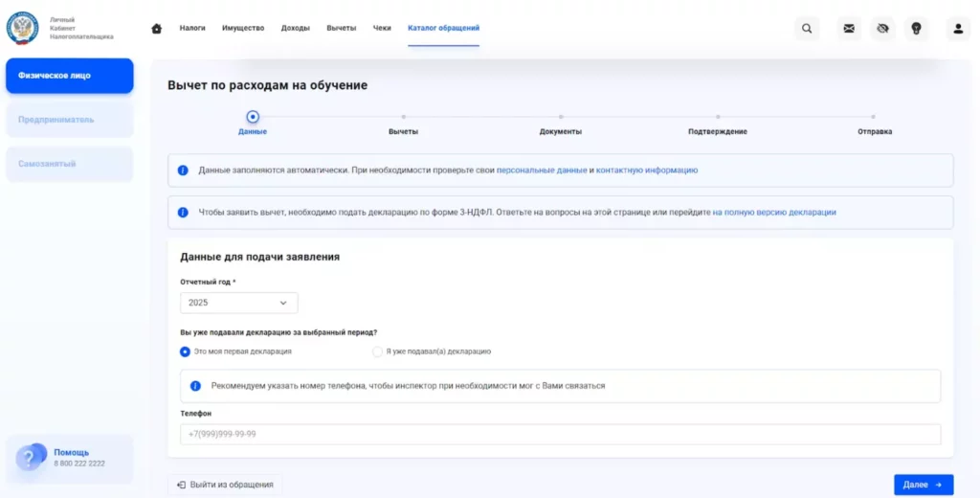
Task: Expand the Отчетный год dropdown
Action: [x=239, y=303]
